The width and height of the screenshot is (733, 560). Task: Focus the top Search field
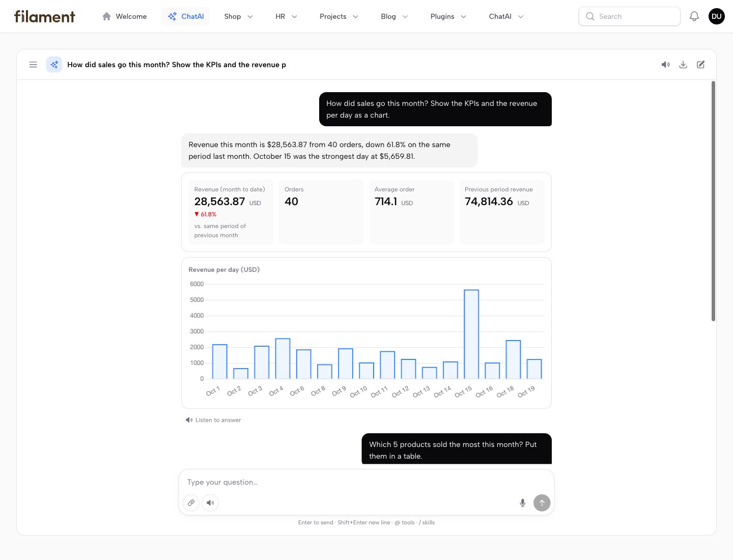click(629, 16)
